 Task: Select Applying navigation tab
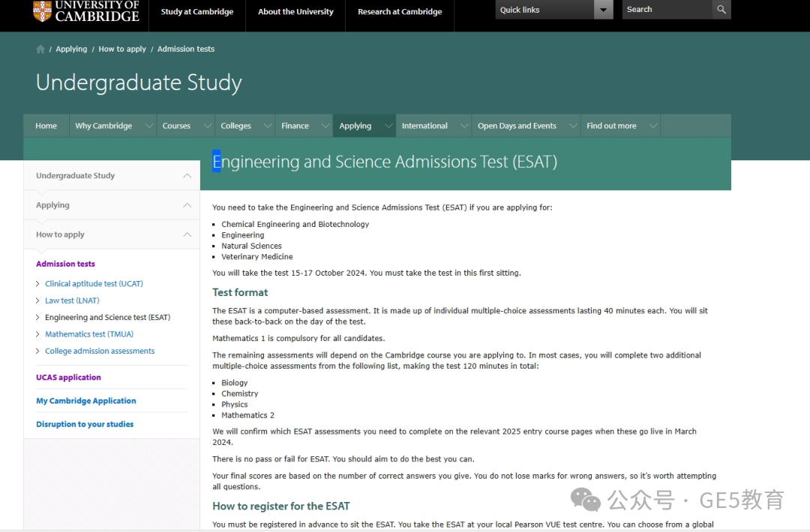[x=355, y=126]
